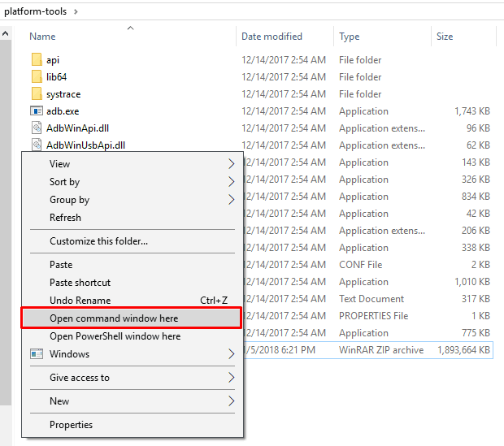Click the 5/2018 6:21 PM date cell
Screen dimensions: 504x446
click(x=280, y=349)
